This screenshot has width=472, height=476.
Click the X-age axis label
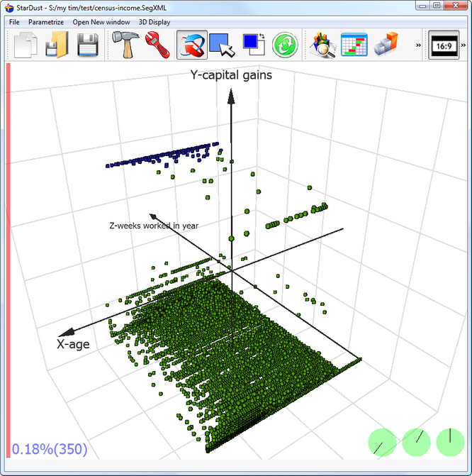[73, 344]
